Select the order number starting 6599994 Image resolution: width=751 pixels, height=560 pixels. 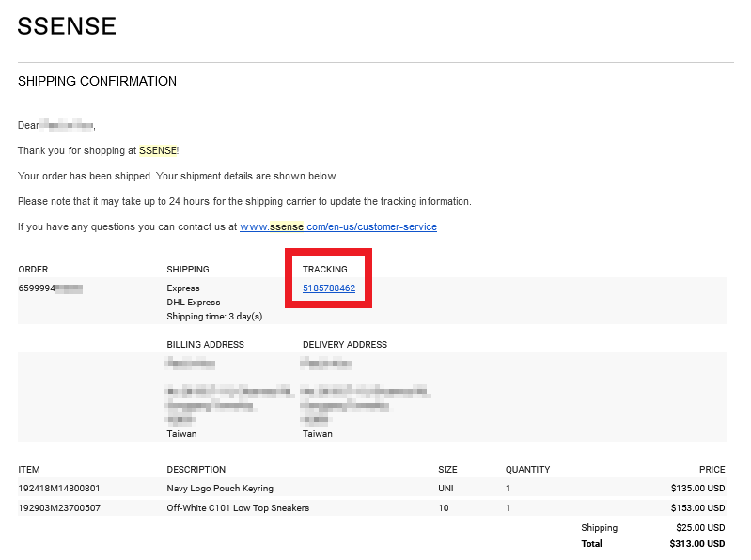pos(51,288)
